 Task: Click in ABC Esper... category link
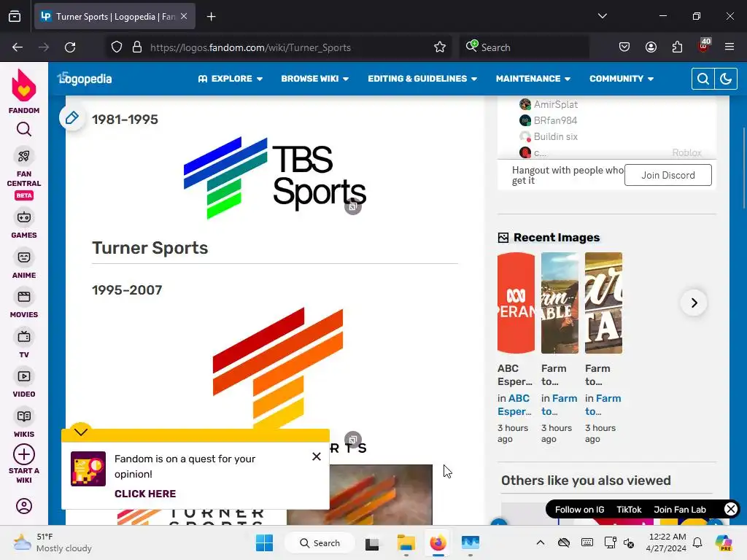click(514, 405)
